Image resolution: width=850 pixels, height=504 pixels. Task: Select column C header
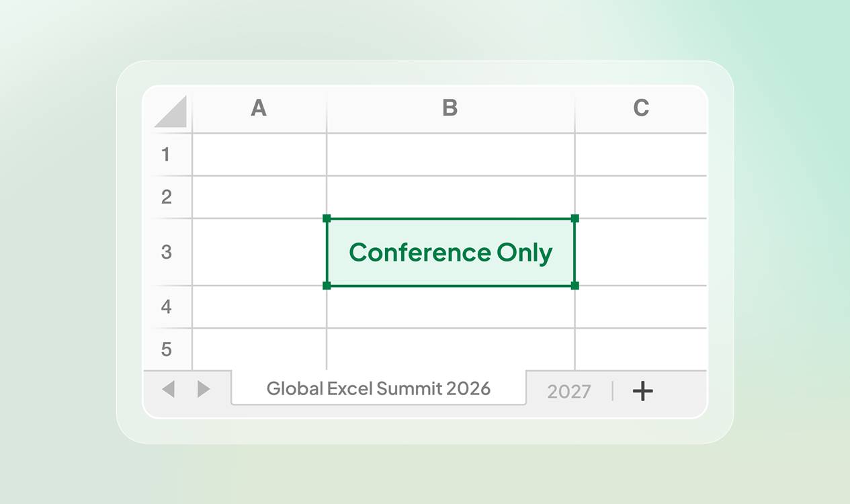click(641, 108)
